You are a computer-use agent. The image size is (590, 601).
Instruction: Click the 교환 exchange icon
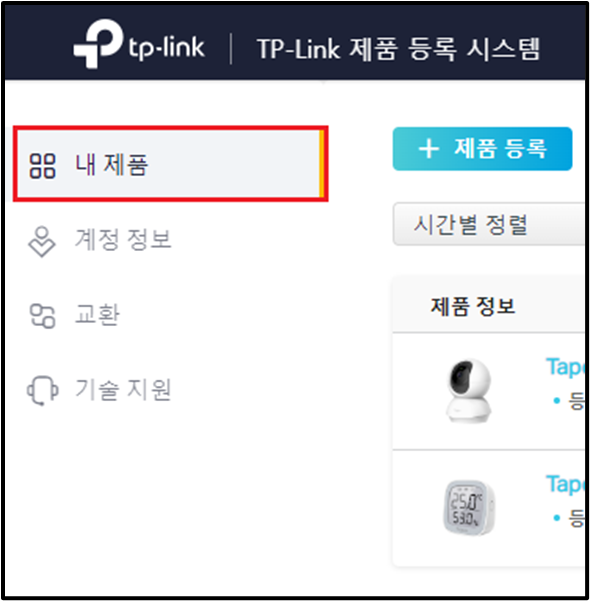pyautogui.click(x=43, y=316)
